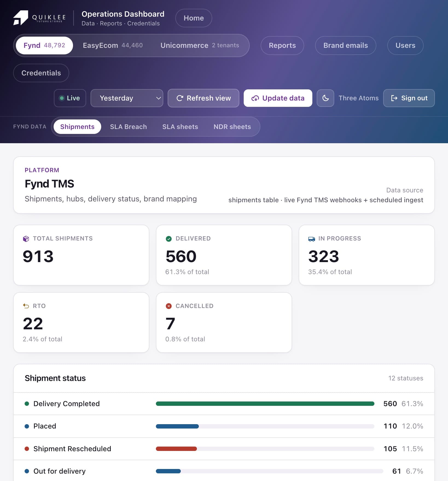Click the blue dot beside Out for delivery

click(x=27, y=471)
